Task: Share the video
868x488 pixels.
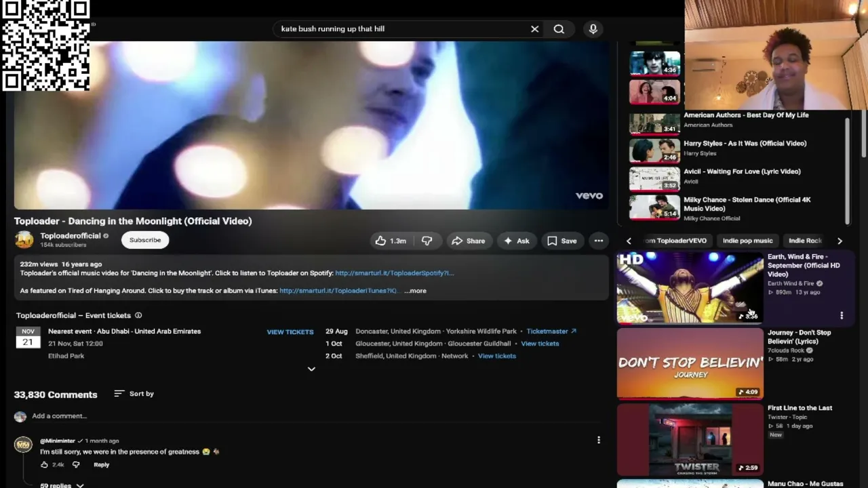Action: [x=469, y=241]
